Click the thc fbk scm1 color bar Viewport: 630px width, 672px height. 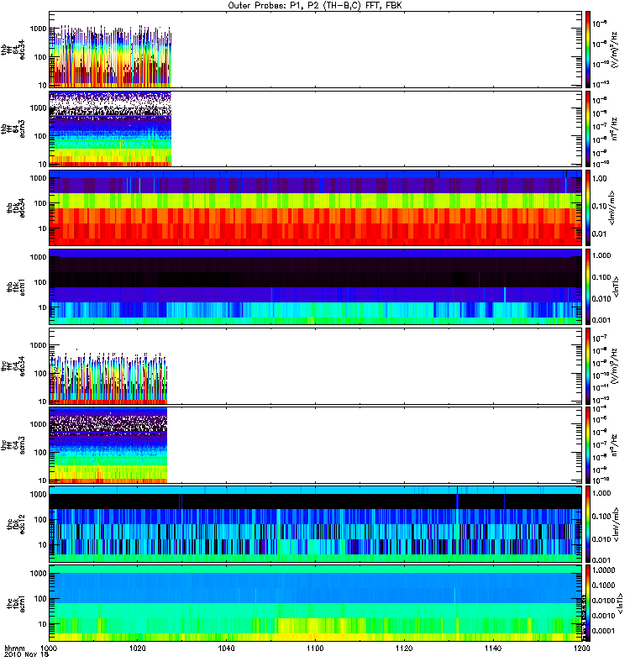pyautogui.click(x=587, y=603)
